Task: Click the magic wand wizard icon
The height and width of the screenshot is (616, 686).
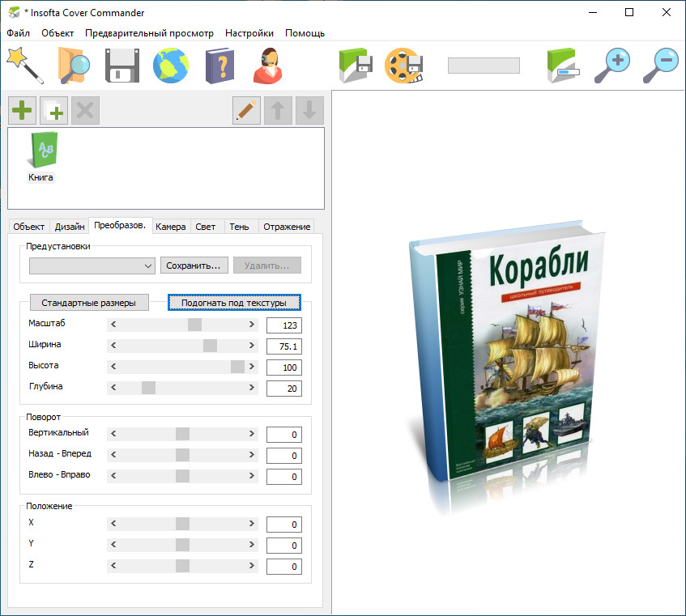Action: coord(24,65)
